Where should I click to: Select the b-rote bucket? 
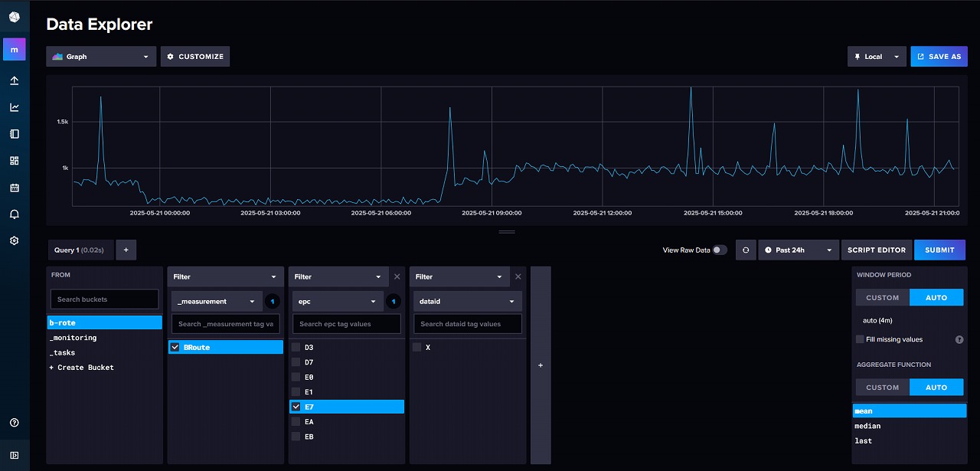[x=105, y=322]
